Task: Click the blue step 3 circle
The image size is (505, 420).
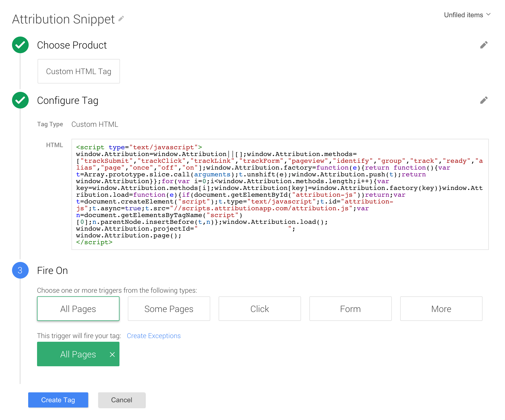Action: tap(20, 270)
